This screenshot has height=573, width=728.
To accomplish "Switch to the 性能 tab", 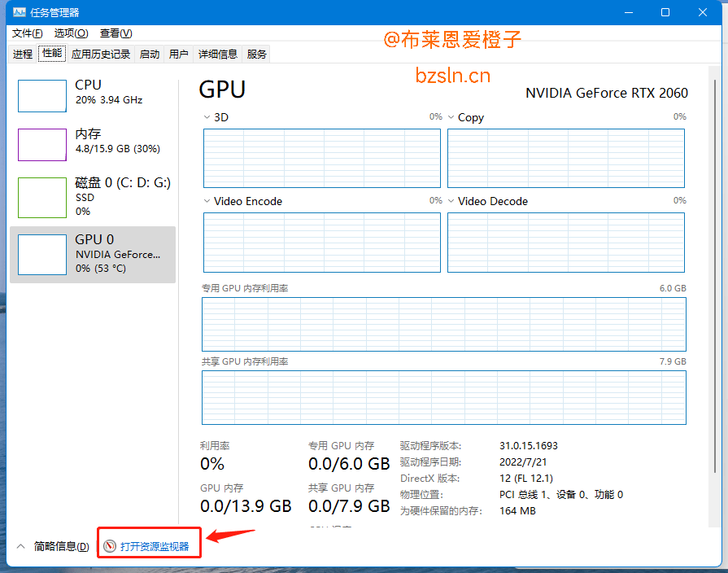I will click(52, 53).
